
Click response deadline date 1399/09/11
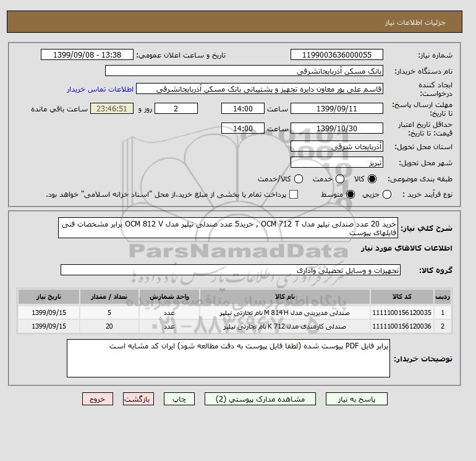pyautogui.click(x=337, y=108)
